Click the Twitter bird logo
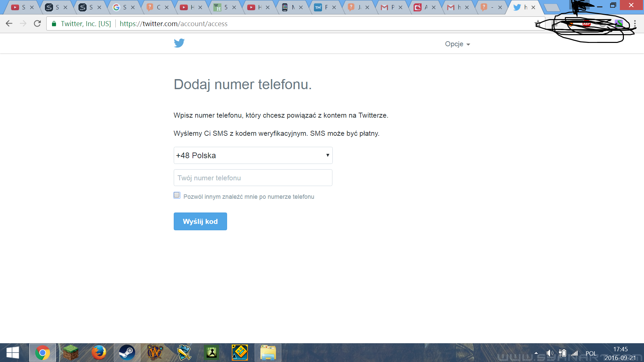644x362 pixels. click(x=179, y=43)
